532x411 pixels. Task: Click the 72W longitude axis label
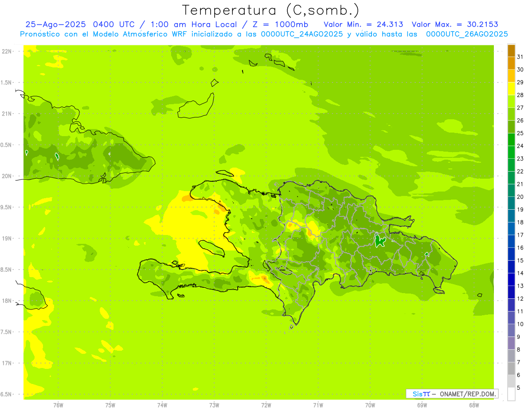pos(266,405)
